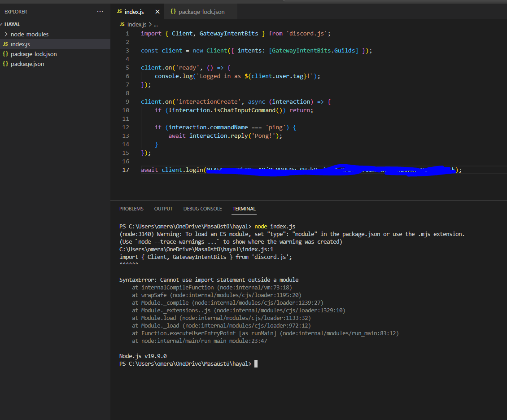The width and height of the screenshot is (507, 420).
Task: Switch to the PROBLEMS panel tab
Action: click(x=131, y=209)
